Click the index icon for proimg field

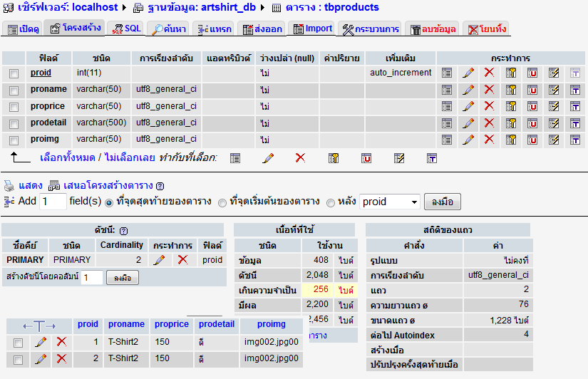tap(554, 139)
